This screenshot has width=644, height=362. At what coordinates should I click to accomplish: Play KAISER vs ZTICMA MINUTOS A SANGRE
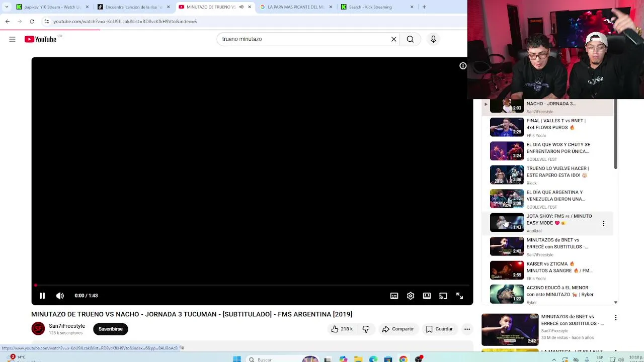coord(547,270)
